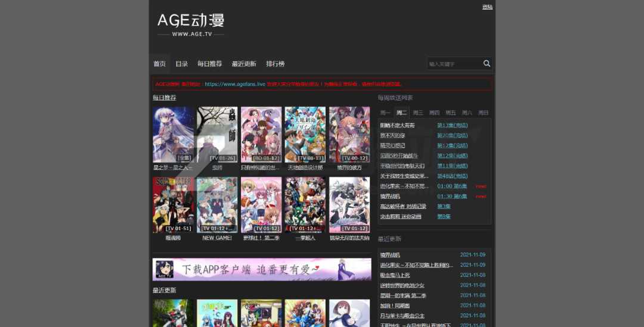Open 排行榜 rankings page
644x327 pixels.
click(x=275, y=64)
